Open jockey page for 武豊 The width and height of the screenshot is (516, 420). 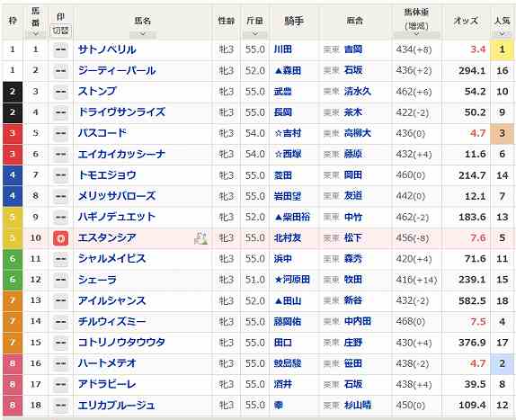coord(282,92)
